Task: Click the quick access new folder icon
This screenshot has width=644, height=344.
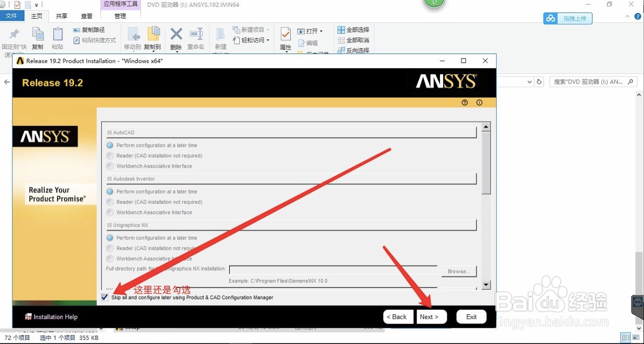Action: [x=28, y=5]
